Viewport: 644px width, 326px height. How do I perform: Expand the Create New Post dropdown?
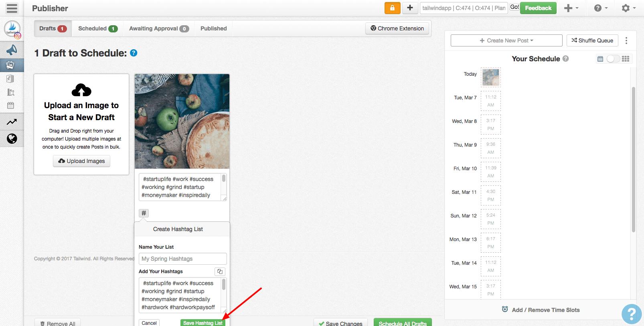(x=506, y=40)
